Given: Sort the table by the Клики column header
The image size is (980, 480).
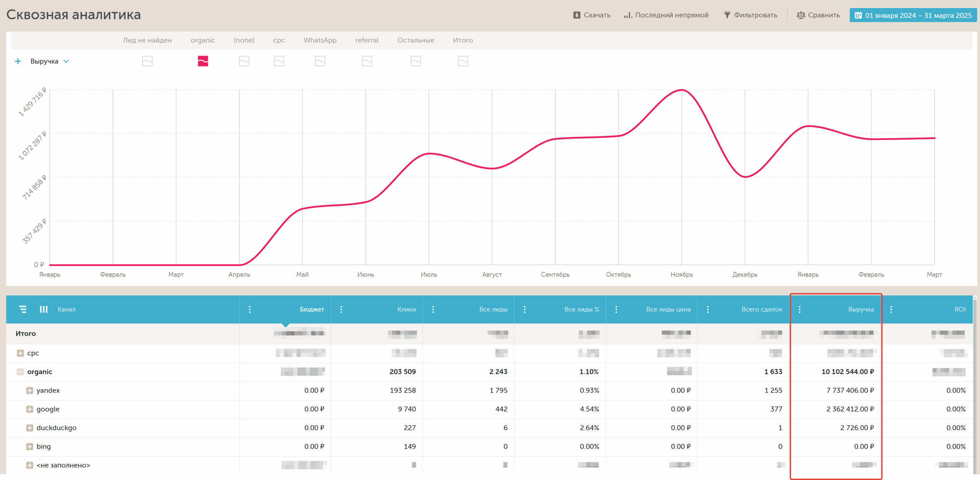Looking at the screenshot, I should [x=406, y=310].
